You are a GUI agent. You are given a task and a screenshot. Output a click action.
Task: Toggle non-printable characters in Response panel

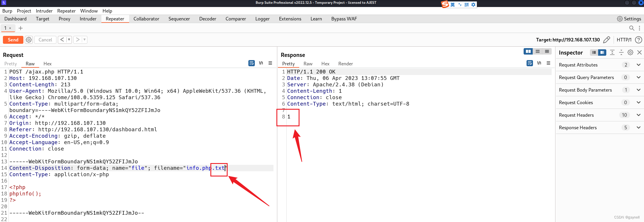click(539, 63)
